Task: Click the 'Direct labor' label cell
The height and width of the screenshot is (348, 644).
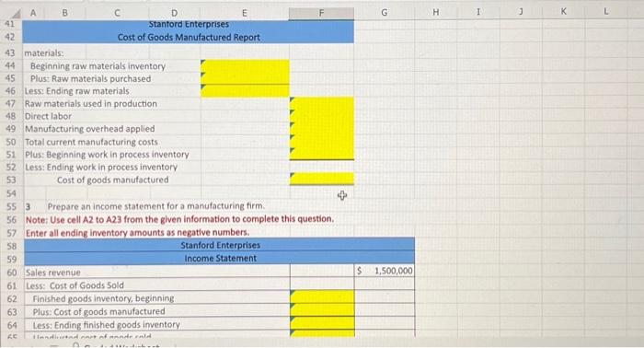Action: tap(48, 116)
